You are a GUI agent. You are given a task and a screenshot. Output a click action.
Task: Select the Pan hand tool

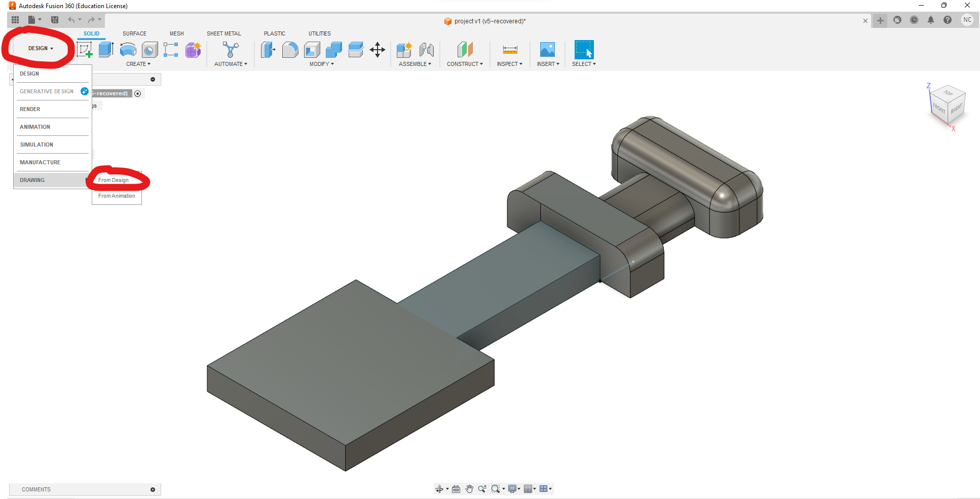pos(469,489)
